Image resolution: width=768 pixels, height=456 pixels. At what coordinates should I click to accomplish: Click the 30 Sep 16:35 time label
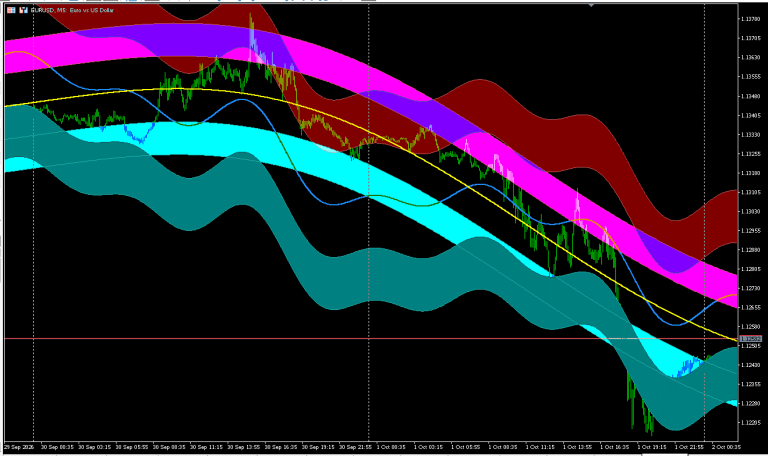[281, 447]
